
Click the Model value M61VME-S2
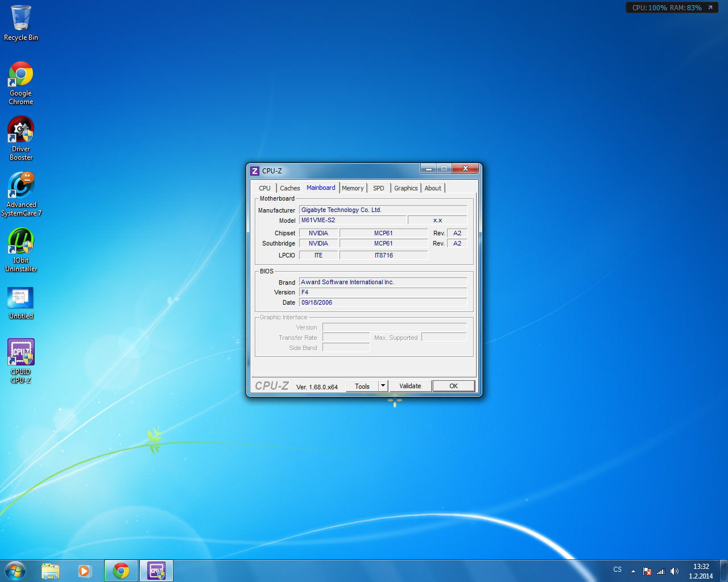pyautogui.click(x=353, y=220)
